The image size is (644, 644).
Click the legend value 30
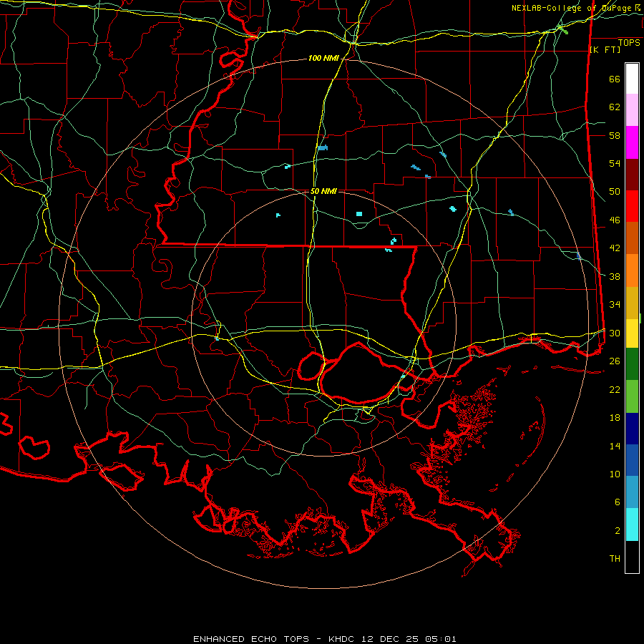615,333
